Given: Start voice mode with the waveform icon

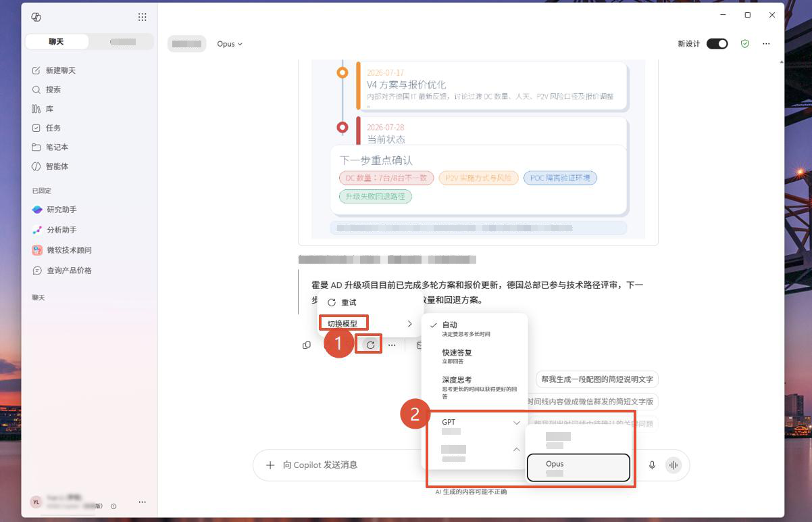Looking at the screenshot, I should click(x=673, y=465).
